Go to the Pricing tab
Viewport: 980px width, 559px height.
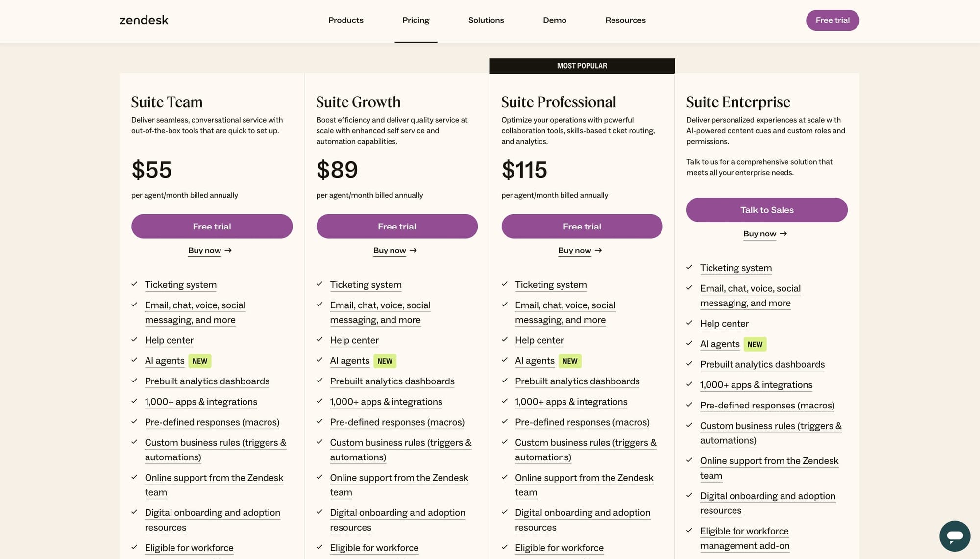[x=416, y=20]
